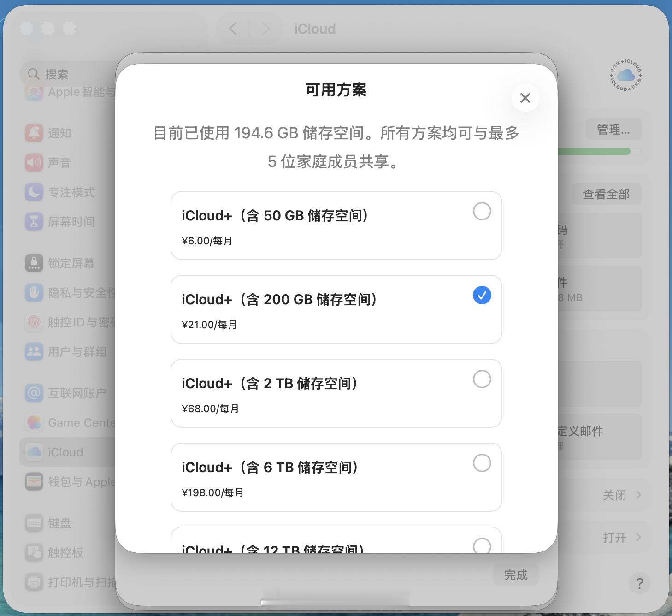Open 打印机与扫描仪 printer icon in sidebar
This screenshot has width=672, height=616.
34,582
